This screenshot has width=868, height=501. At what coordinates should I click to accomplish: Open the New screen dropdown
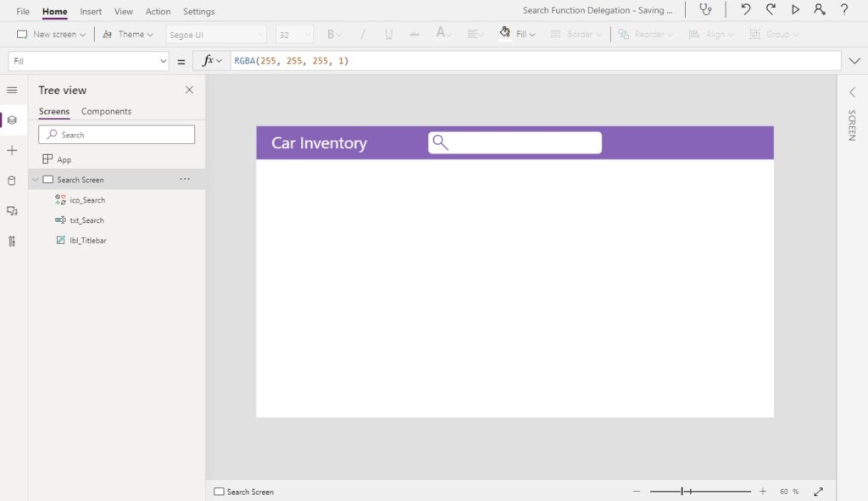point(51,34)
